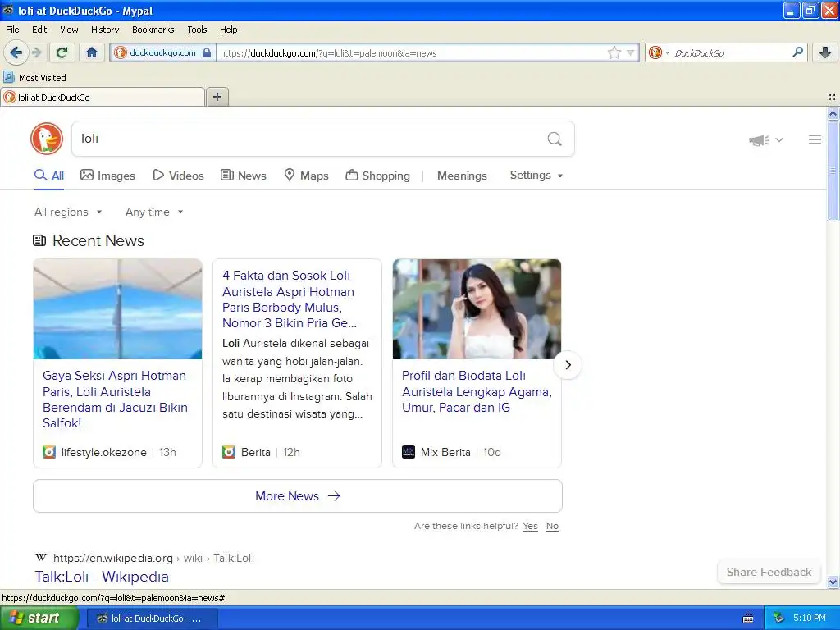Switch to the Images tab
The image size is (840, 630).
point(107,176)
